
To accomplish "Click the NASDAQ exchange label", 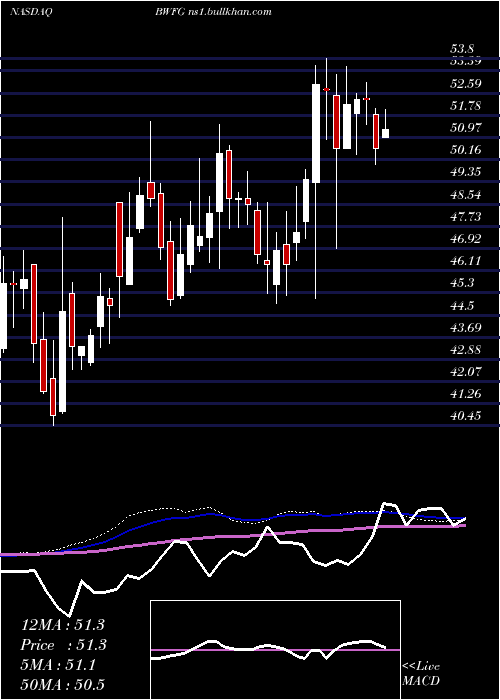I will tap(31, 12).
